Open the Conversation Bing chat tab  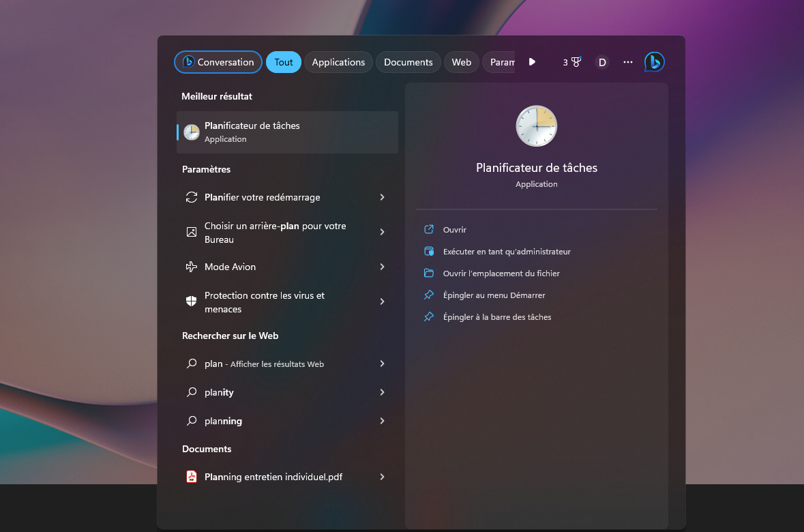point(218,62)
